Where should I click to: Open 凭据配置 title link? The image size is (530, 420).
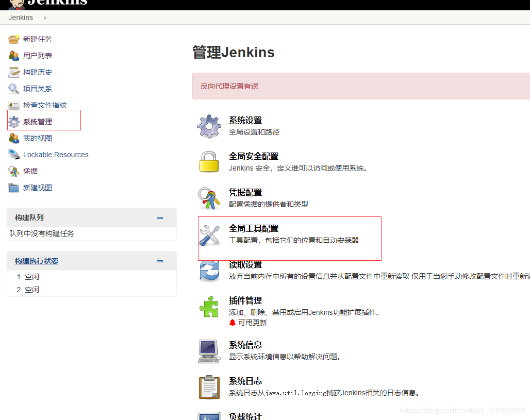245,193
